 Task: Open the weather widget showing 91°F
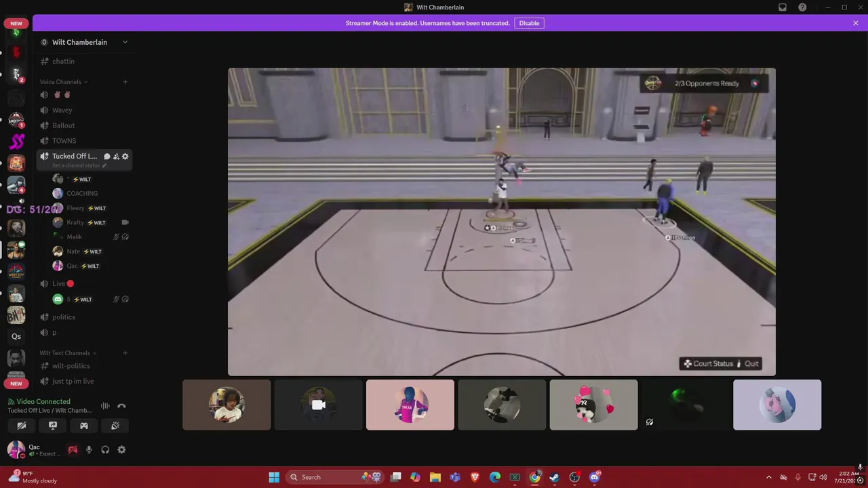pyautogui.click(x=34, y=477)
